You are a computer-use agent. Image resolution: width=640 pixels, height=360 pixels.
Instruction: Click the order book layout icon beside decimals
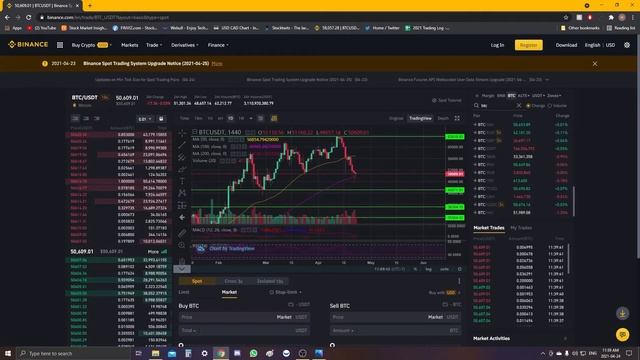coord(161,119)
